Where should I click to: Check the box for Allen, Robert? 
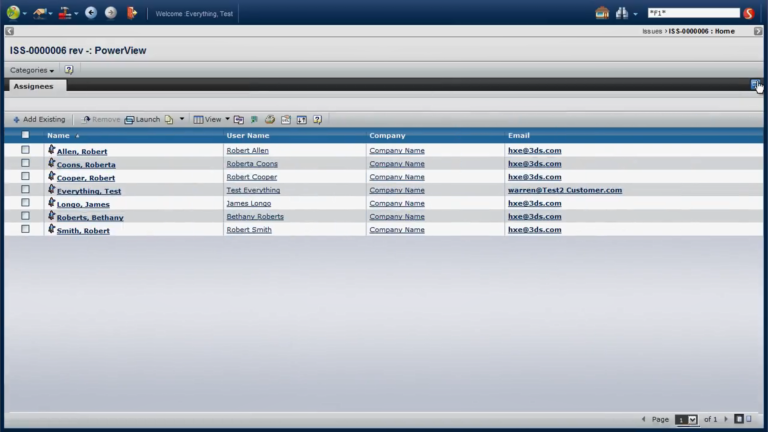(25, 150)
